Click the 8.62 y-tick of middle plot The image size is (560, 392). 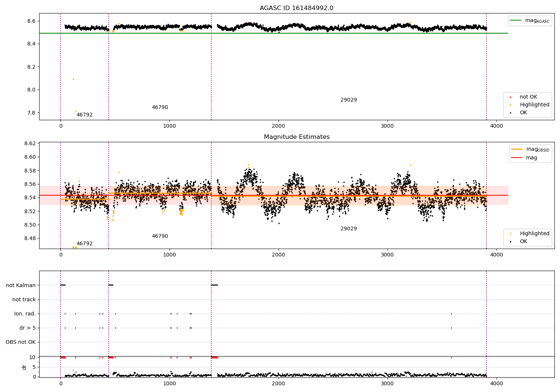tap(29, 144)
